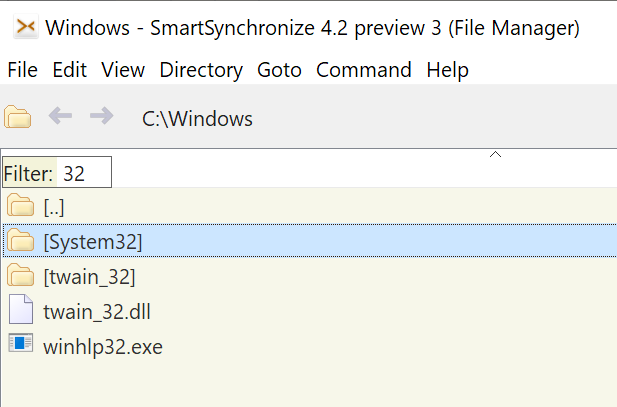This screenshot has height=407, width=617.
Task: Select the winhlp32.exe file name
Action: (x=103, y=346)
